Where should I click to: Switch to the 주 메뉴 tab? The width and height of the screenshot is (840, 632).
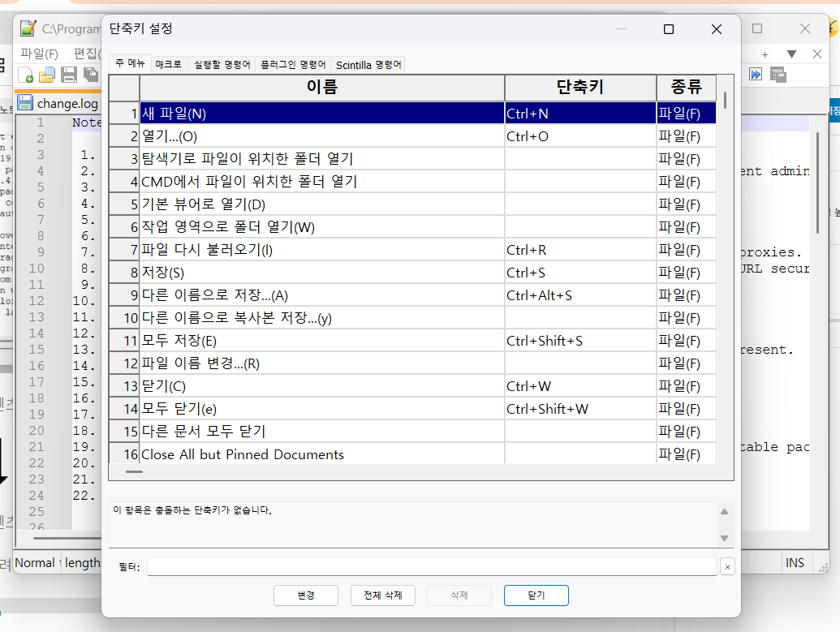coord(130,64)
